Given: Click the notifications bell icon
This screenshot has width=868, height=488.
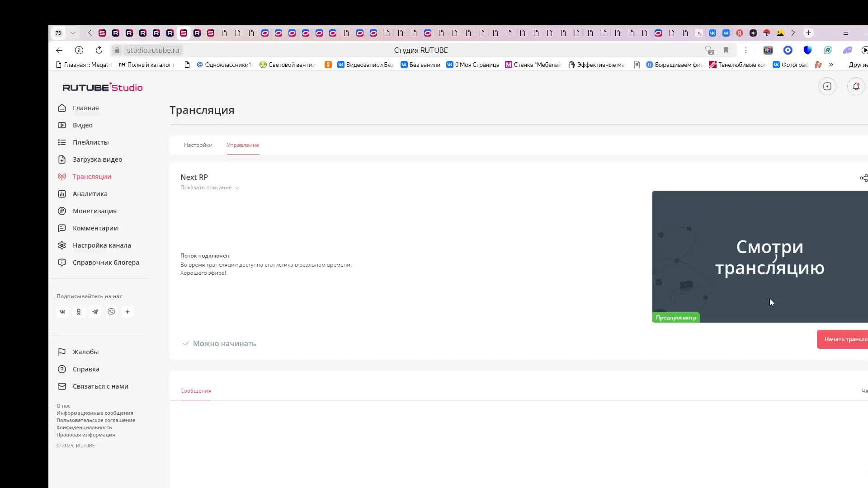Looking at the screenshot, I should [856, 86].
